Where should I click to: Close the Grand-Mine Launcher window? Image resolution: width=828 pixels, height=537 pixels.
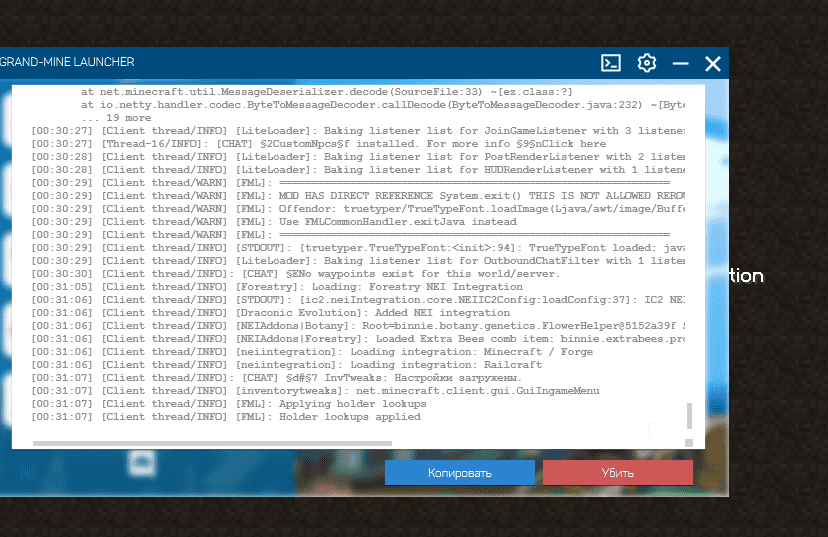pyautogui.click(x=713, y=64)
